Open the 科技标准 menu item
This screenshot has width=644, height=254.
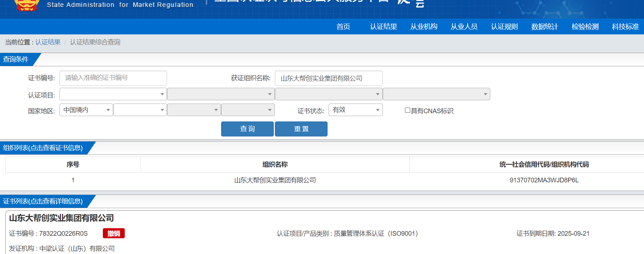pyautogui.click(x=625, y=27)
